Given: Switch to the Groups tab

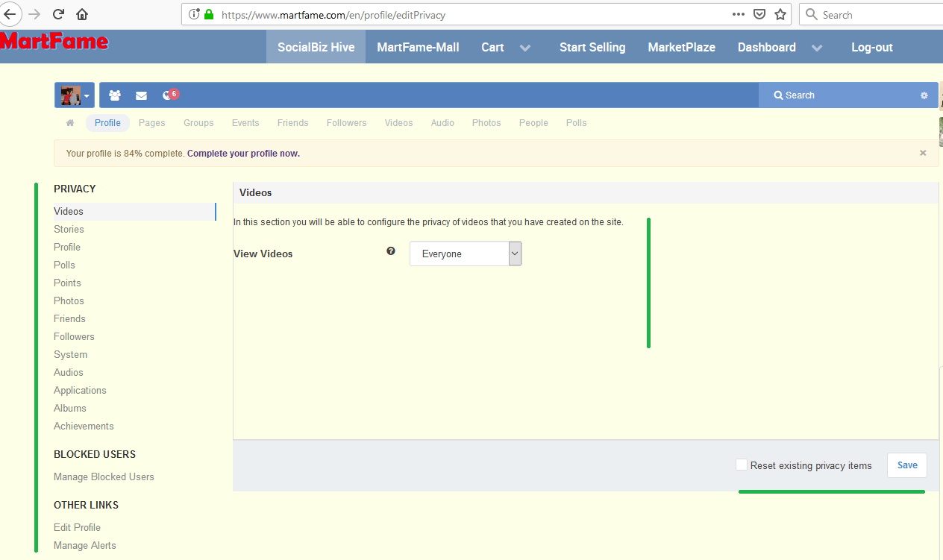Looking at the screenshot, I should 198,123.
